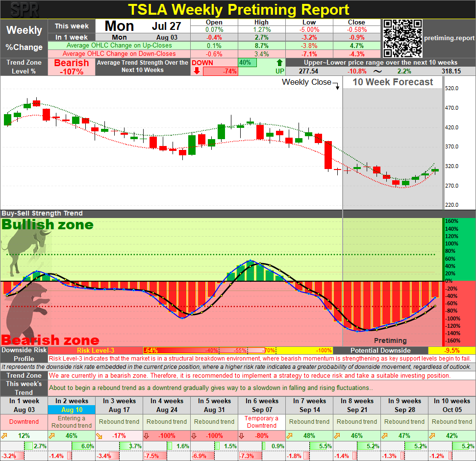Click the up-right arrow beside 46% for Sep 21

point(337,436)
